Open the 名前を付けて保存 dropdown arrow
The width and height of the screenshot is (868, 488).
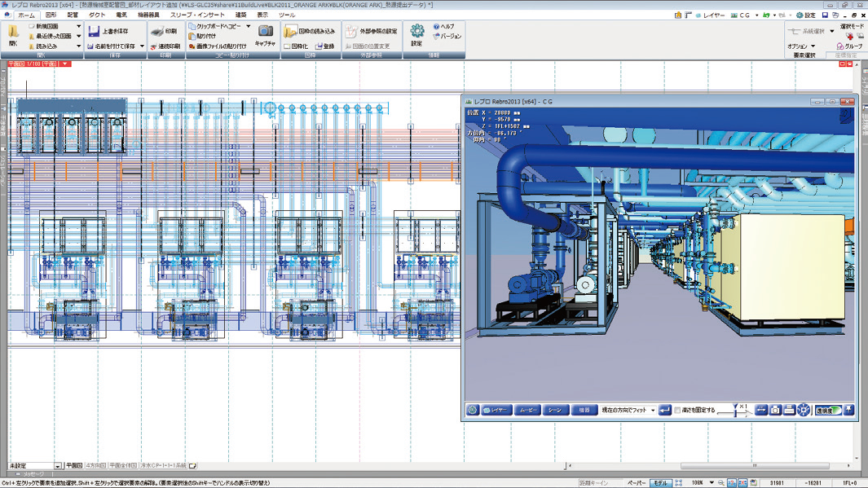[x=142, y=46]
